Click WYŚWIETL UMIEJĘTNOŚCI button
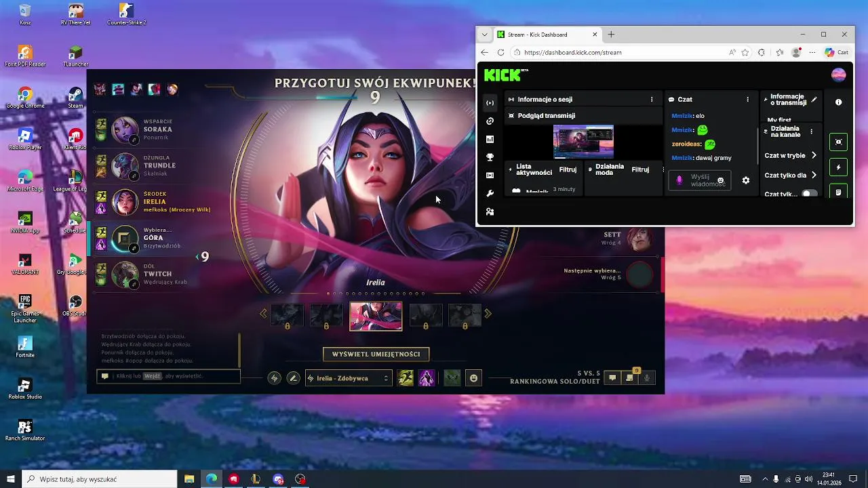Screen dimensions: 868x488 376,354
